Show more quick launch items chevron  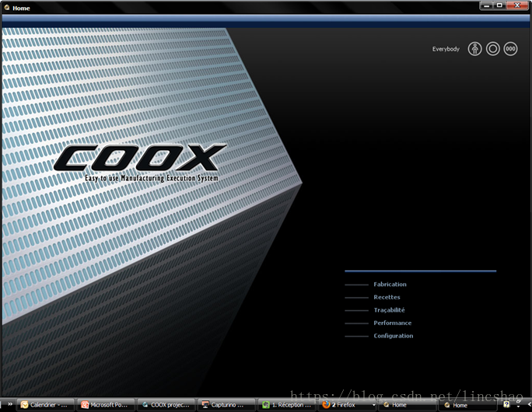(x=10, y=404)
